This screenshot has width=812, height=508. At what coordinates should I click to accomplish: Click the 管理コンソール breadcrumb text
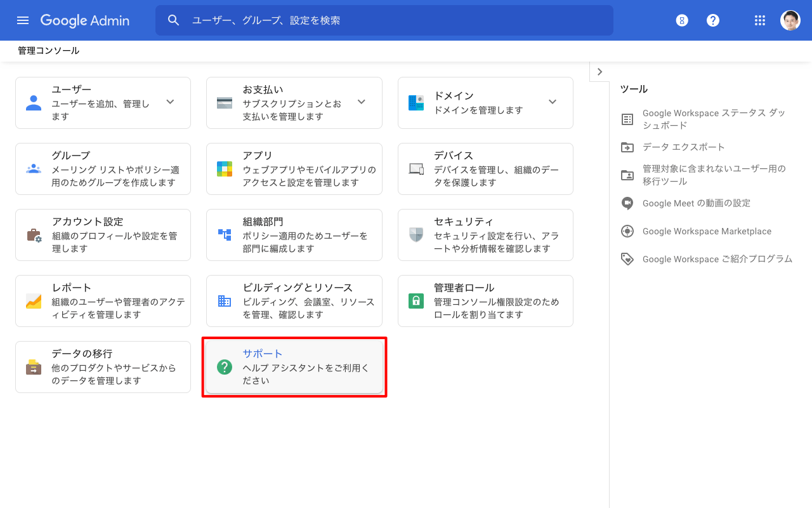pos(49,51)
